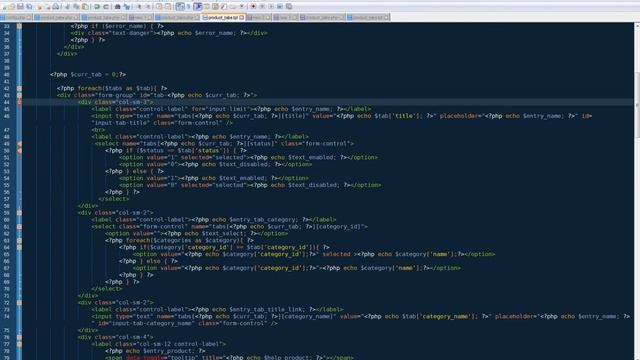The height and width of the screenshot is (360, 640).
Task: Collapse the fold marker on line 50
Action: click(19, 151)
